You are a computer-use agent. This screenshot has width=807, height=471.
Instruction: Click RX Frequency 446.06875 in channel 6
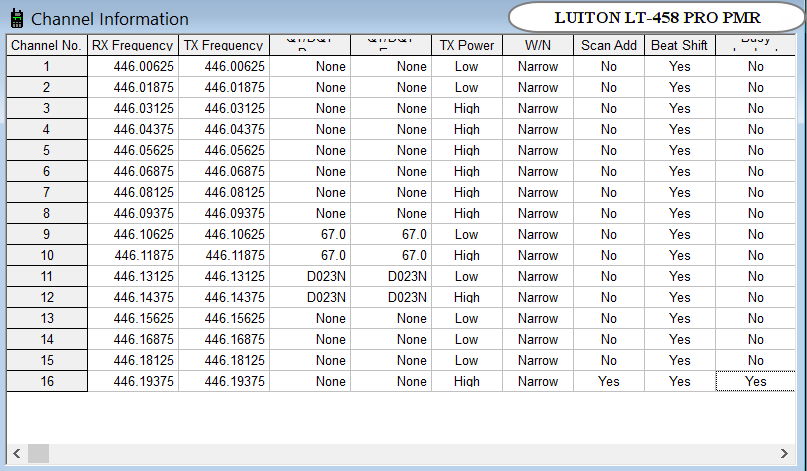(133, 171)
